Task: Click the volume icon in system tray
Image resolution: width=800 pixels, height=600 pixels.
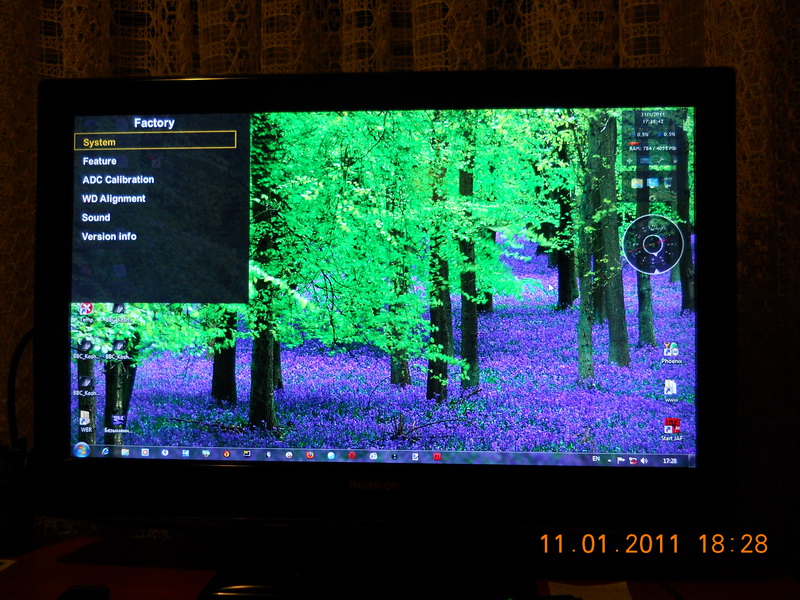Action: [643, 461]
